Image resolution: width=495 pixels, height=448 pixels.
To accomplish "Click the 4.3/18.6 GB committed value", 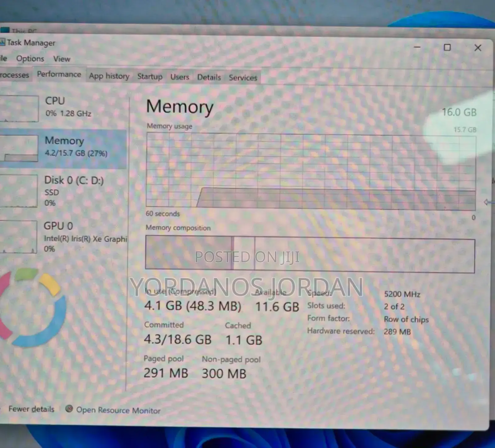I will tap(178, 339).
